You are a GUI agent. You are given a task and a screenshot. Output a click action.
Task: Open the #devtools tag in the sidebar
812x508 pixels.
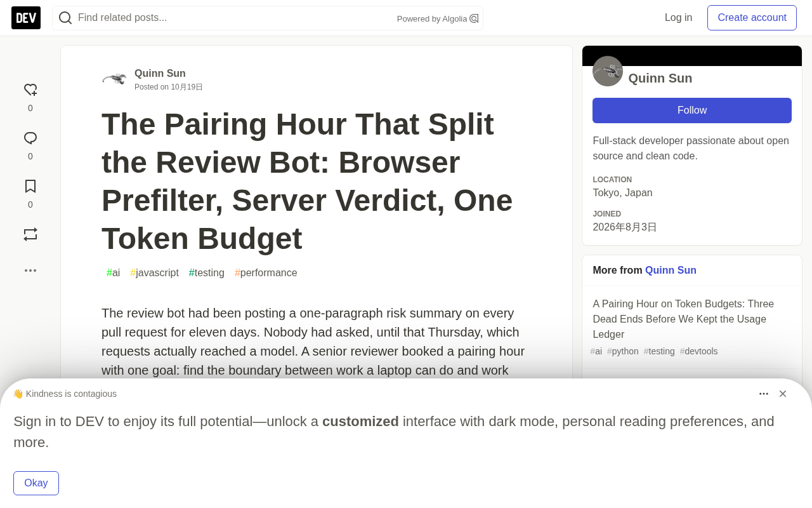coord(698,351)
